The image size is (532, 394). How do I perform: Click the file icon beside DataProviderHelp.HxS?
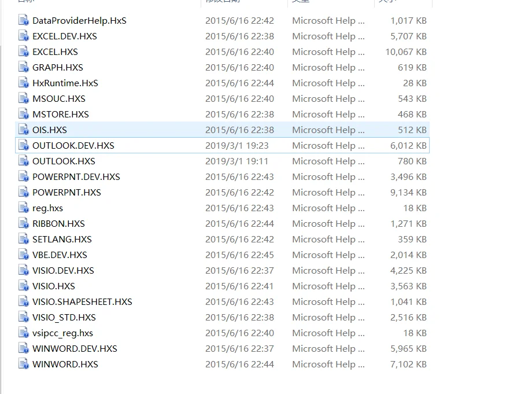(x=23, y=20)
